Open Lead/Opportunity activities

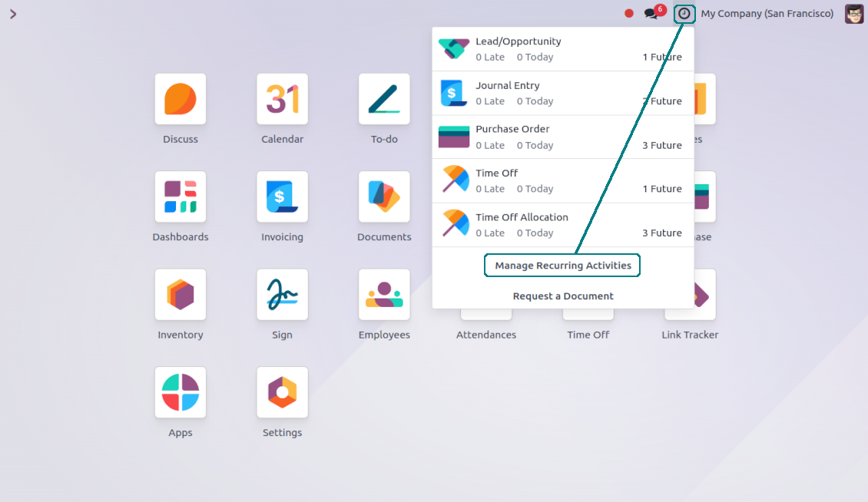pos(563,49)
